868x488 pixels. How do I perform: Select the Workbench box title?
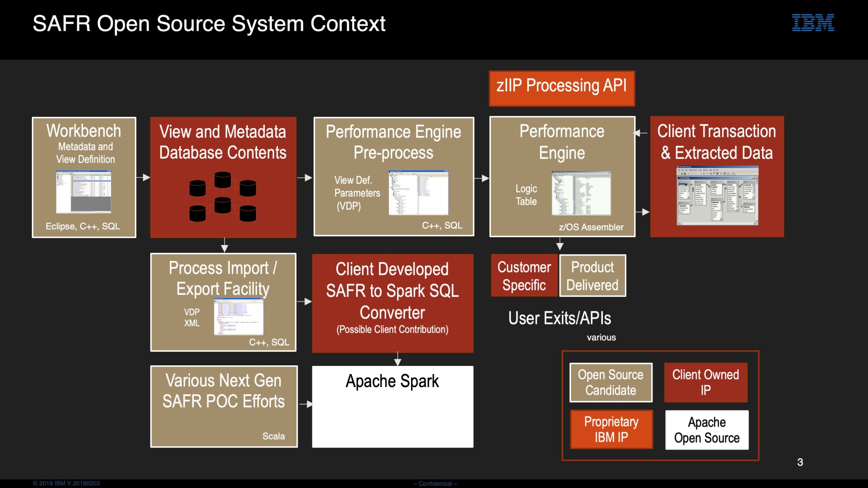click(84, 131)
